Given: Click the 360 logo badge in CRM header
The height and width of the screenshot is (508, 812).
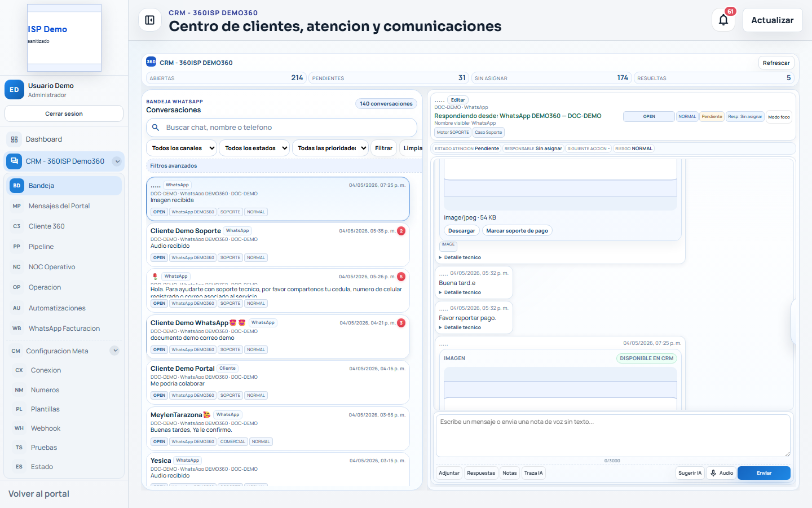Looking at the screenshot, I should [151, 62].
